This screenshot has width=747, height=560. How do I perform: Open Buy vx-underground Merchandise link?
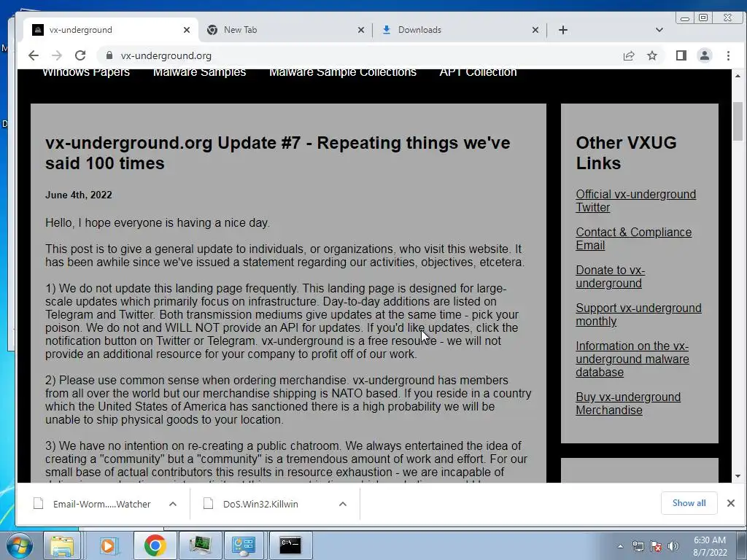pos(628,403)
